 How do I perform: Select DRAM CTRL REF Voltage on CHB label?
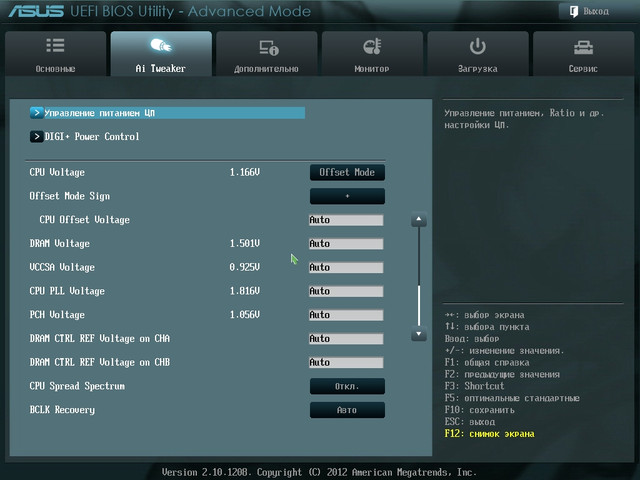[x=100, y=362]
